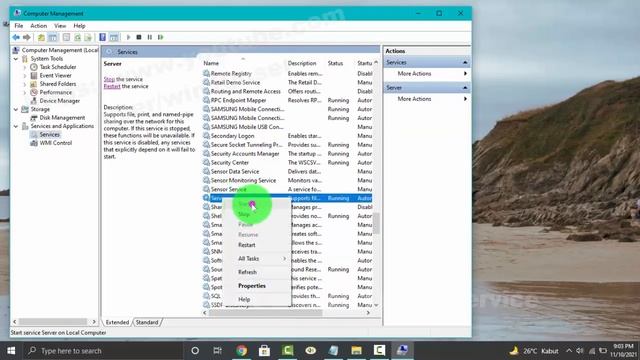The image size is (640, 360).
Task: Click the Up One Level folder icon
Action: click(x=41, y=38)
